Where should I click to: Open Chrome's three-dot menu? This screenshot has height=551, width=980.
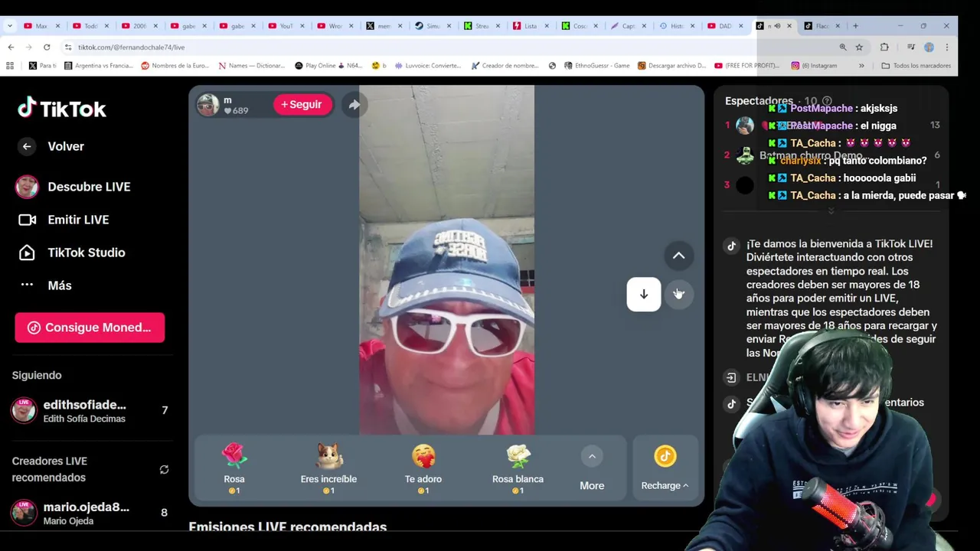coord(947,47)
